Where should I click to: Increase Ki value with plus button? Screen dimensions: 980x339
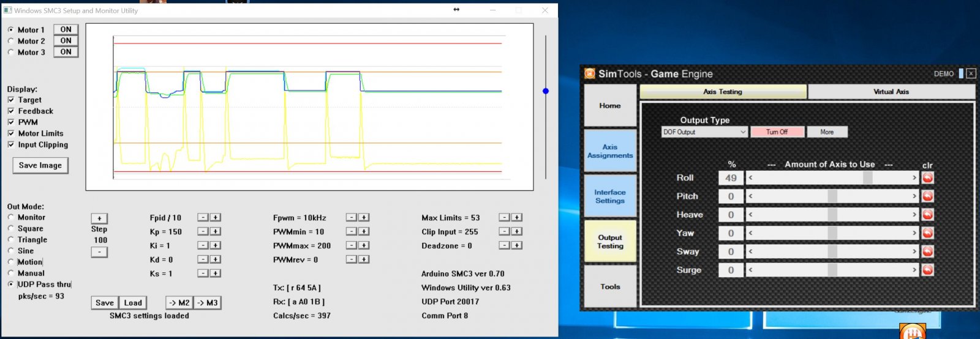click(216, 245)
